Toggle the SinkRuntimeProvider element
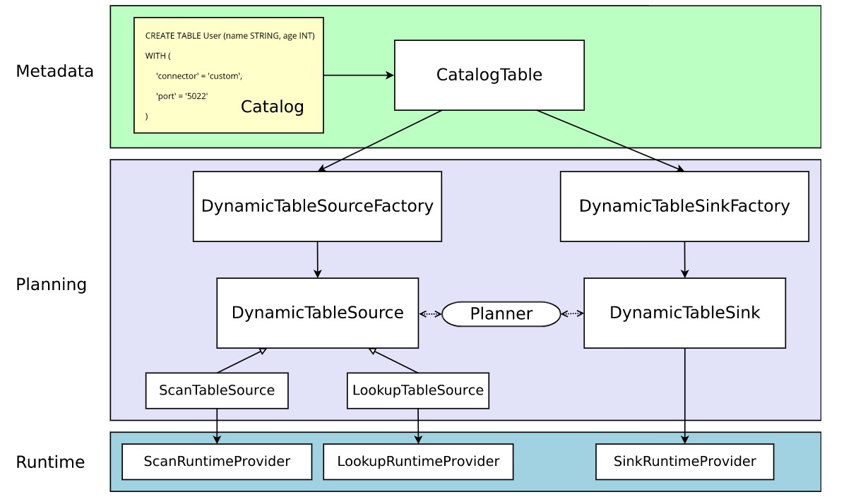The height and width of the screenshot is (504, 851). 684,461
